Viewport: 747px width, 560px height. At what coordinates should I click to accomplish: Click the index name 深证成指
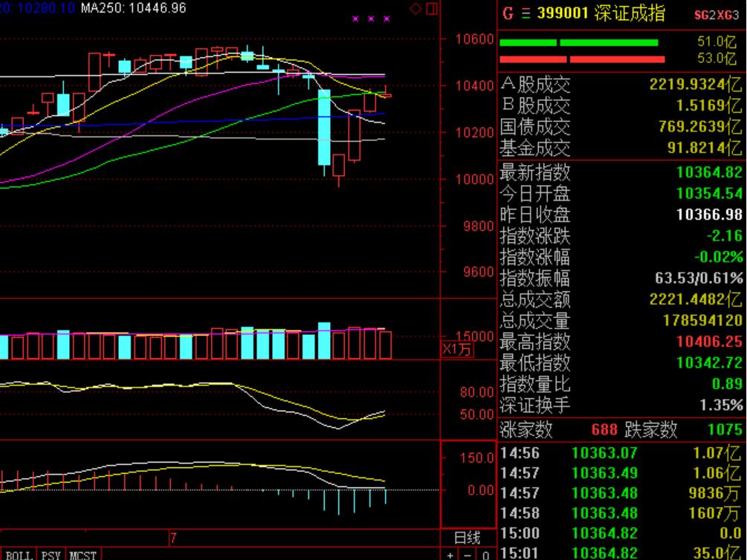(x=630, y=13)
